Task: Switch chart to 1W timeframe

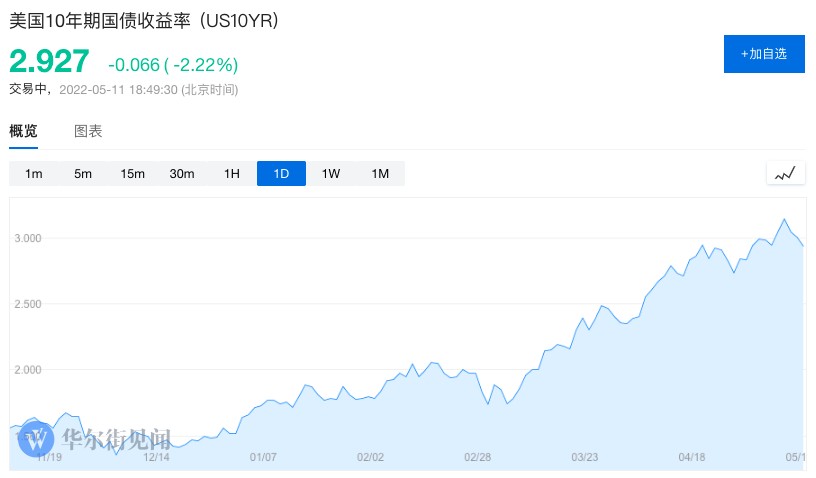Action: 331,174
